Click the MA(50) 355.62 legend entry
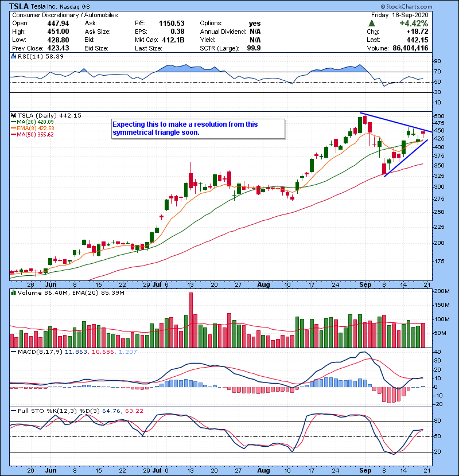Viewport: 459px width, 476px height. pos(32,134)
